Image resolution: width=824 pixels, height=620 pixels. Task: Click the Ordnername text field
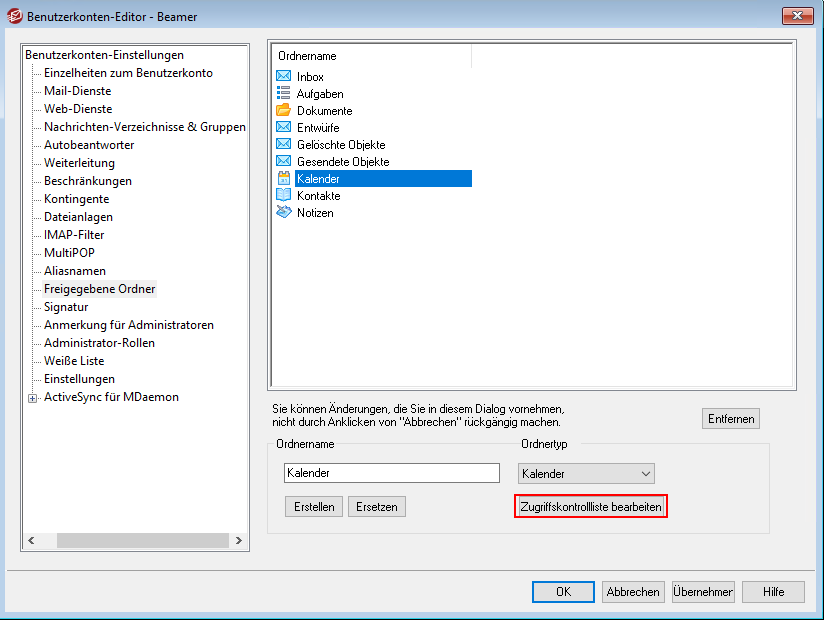[391, 473]
